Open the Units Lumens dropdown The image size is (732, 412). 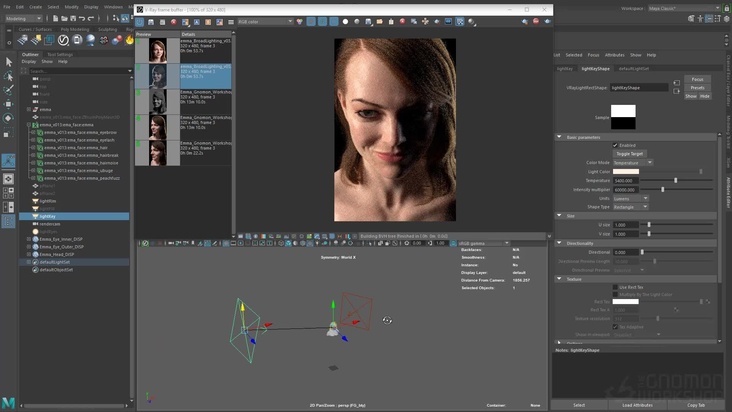(x=630, y=198)
